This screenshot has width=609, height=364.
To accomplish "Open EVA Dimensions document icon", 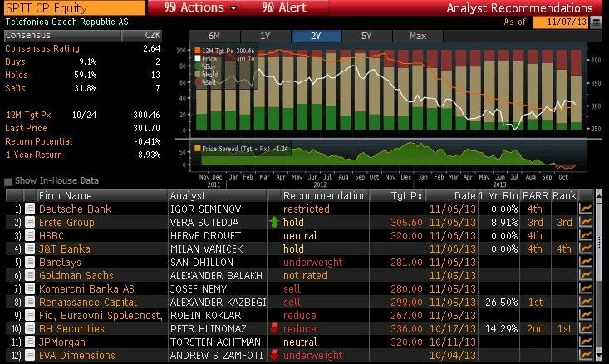I will pyautogui.click(x=30, y=355).
